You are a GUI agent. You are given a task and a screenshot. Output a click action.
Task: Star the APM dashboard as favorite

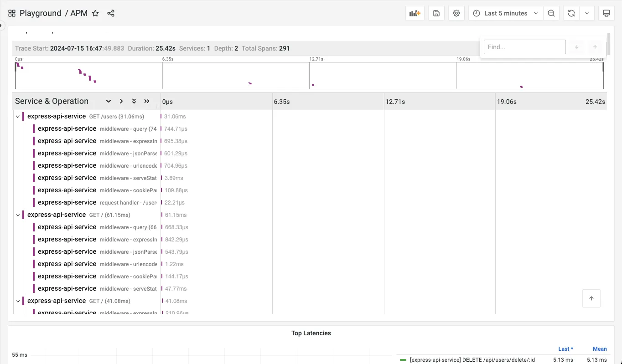tap(95, 13)
